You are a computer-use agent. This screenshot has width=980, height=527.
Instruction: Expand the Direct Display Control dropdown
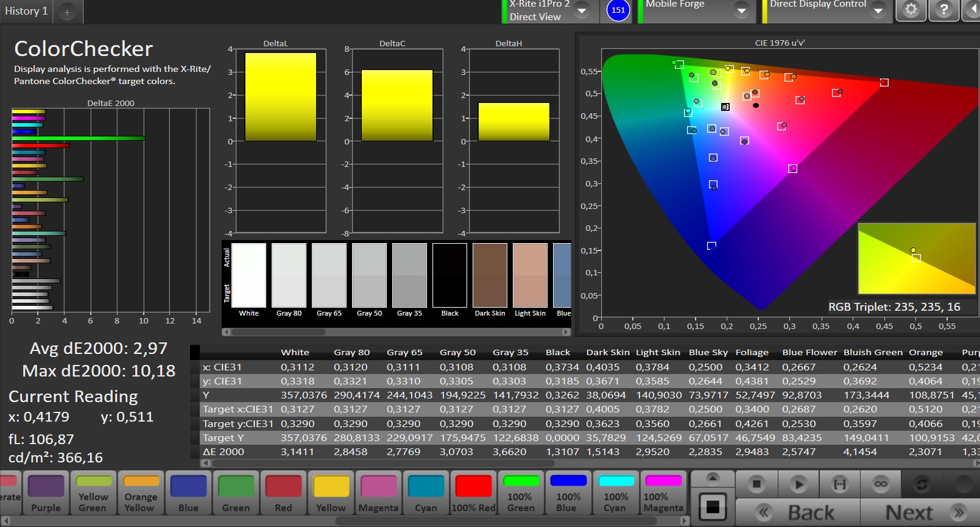tap(878, 10)
